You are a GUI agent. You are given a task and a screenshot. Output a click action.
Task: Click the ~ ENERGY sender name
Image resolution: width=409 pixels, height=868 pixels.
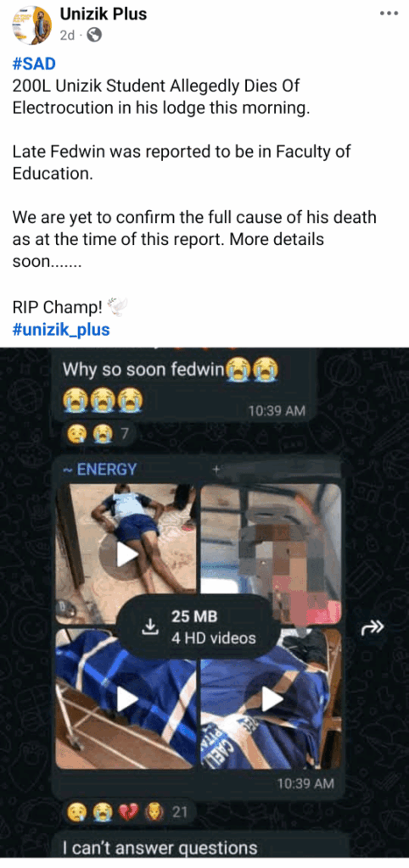point(98,470)
